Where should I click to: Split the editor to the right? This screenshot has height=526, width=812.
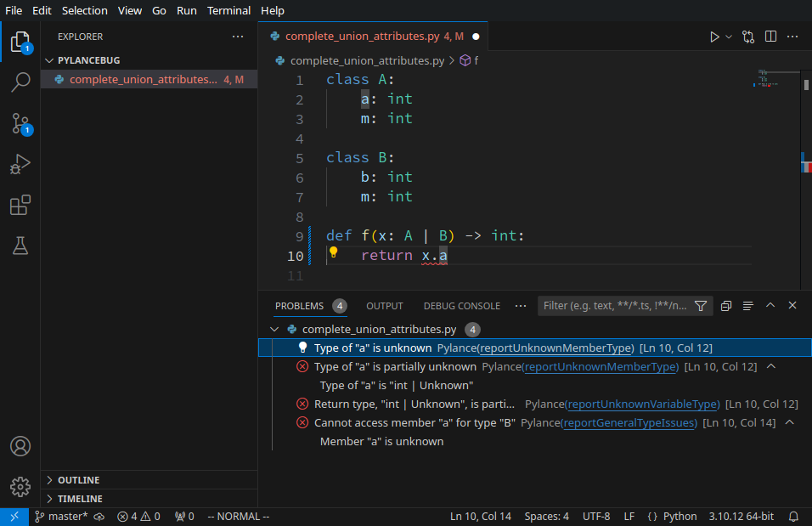[770, 37]
